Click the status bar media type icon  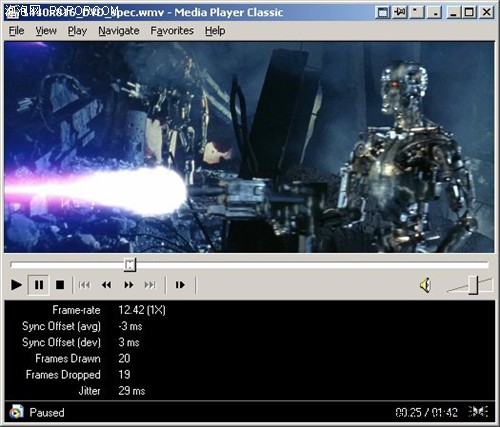coord(16,412)
